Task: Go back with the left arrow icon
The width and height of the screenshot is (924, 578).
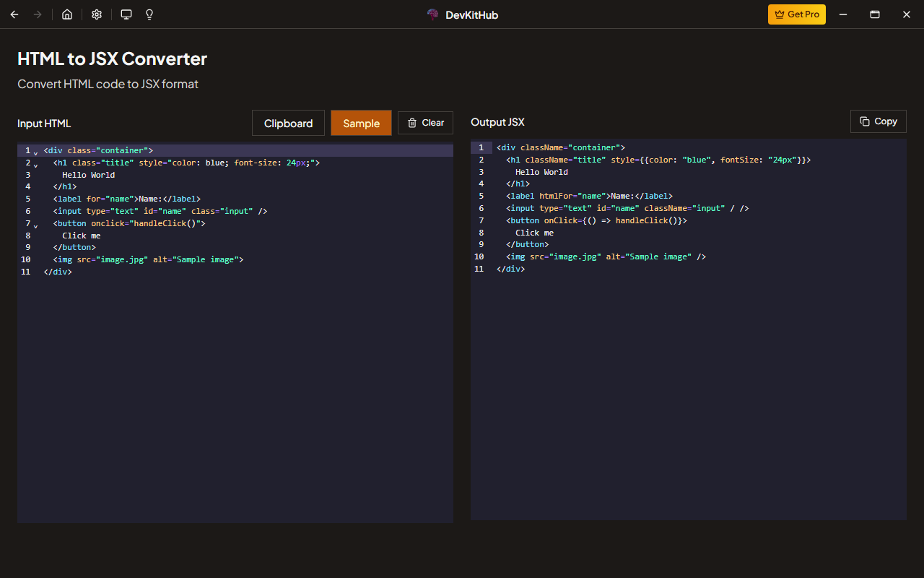Action: 14,14
